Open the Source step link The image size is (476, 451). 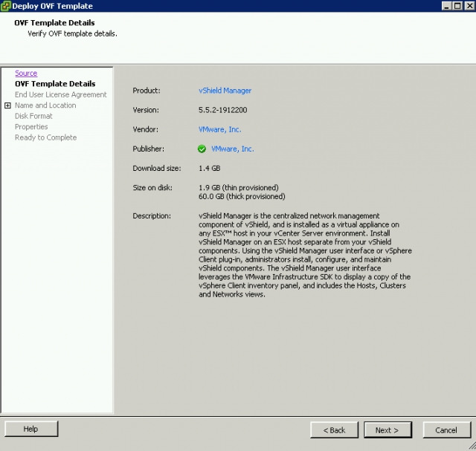pyautogui.click(x=26, y=74)
